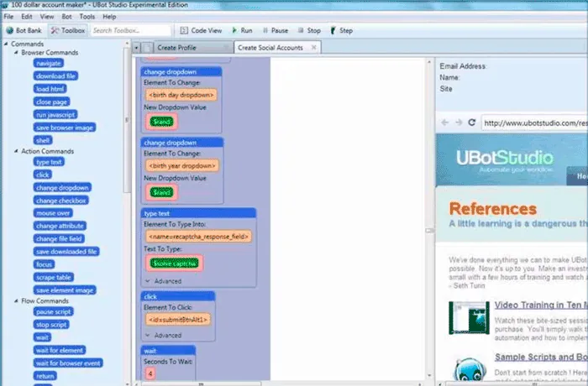588x386 pixels.
Task: Go forward in the embedded browser
Action: tap(459, 123)
